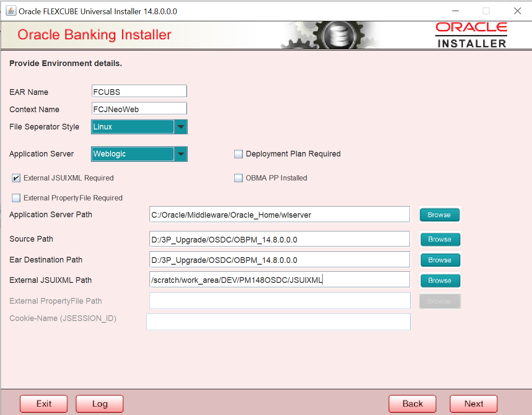This screenshot has height=415, width=532.
Task: Check Deployment Plan Required option
Action: click(239, 154)
